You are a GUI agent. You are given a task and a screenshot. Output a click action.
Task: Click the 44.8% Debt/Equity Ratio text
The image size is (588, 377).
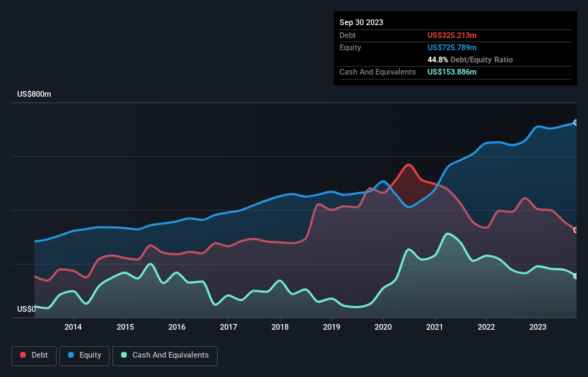click(470, 59)
